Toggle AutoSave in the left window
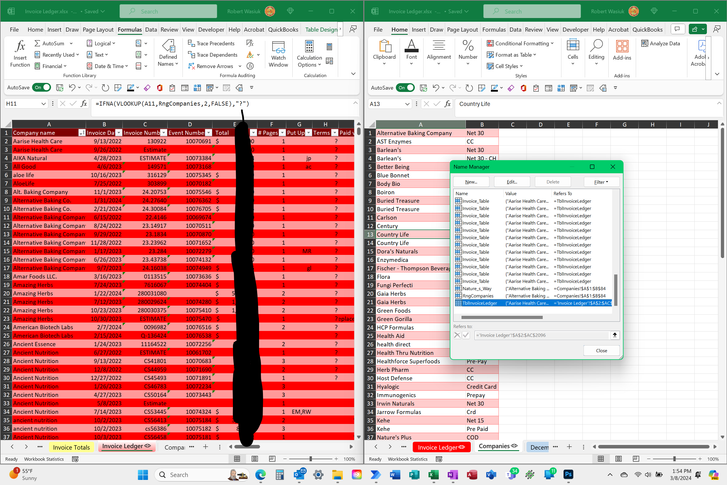 (41, 87)
